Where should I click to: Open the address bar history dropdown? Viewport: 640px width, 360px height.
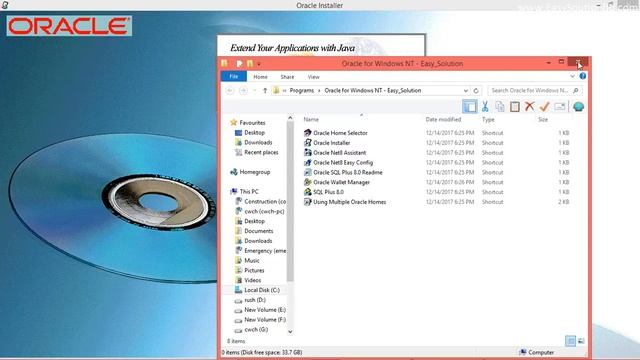466,91
